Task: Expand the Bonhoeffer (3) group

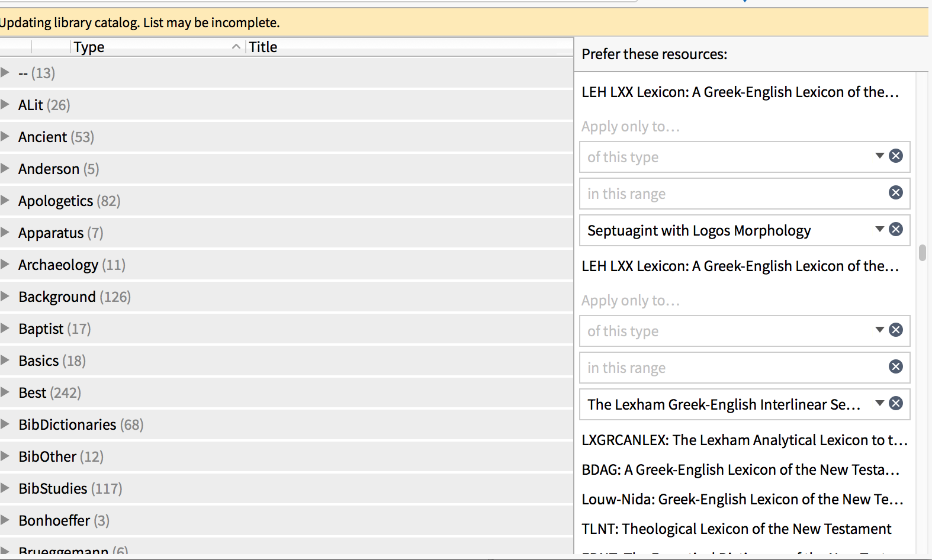Action: (x=5, y=520)
